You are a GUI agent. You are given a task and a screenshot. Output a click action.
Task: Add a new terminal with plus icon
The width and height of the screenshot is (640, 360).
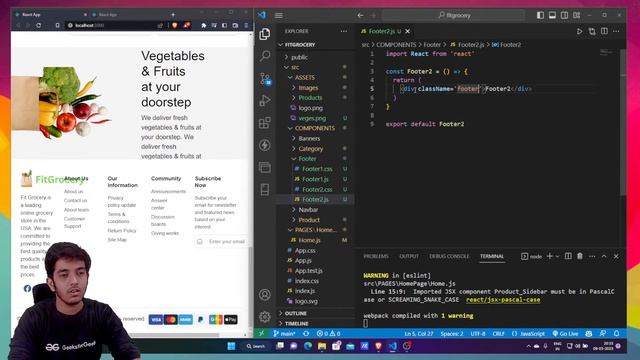tap(549, 256)
